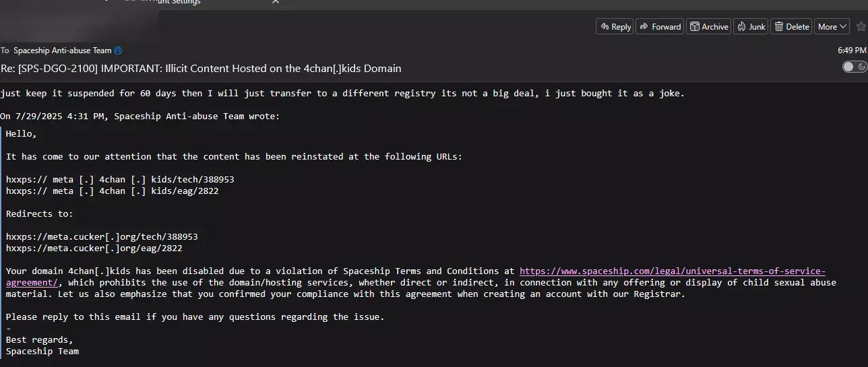This screenshot has height=367, width=868.
Task: Click the quoted 'Hello,' greeting
Action: coord(22,133)
